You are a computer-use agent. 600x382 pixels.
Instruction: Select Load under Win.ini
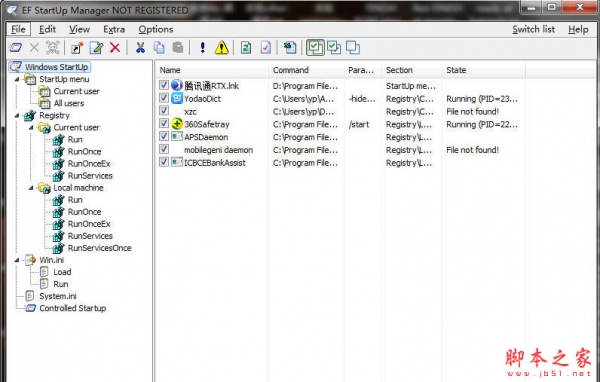[x=62, y=272]
